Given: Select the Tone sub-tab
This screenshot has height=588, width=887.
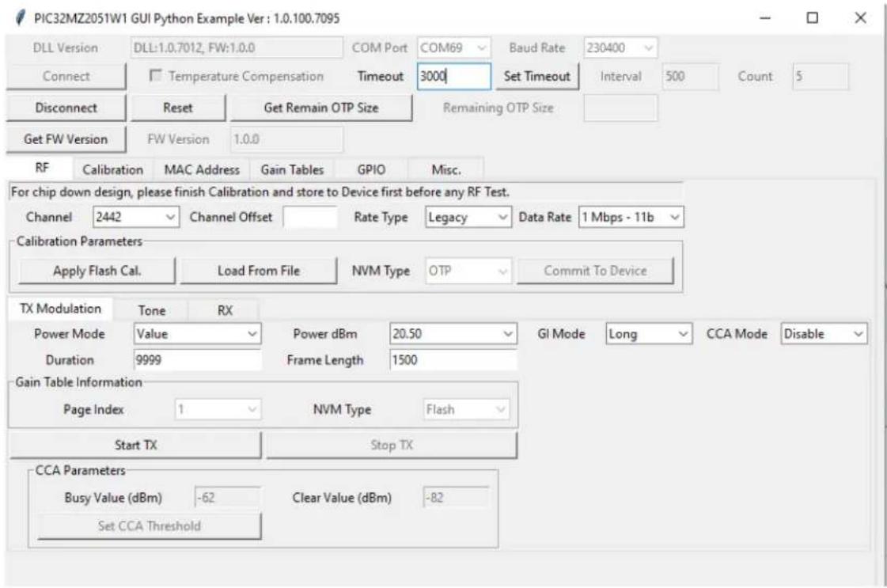Looking at the screenshot, I should coord(151,310).
